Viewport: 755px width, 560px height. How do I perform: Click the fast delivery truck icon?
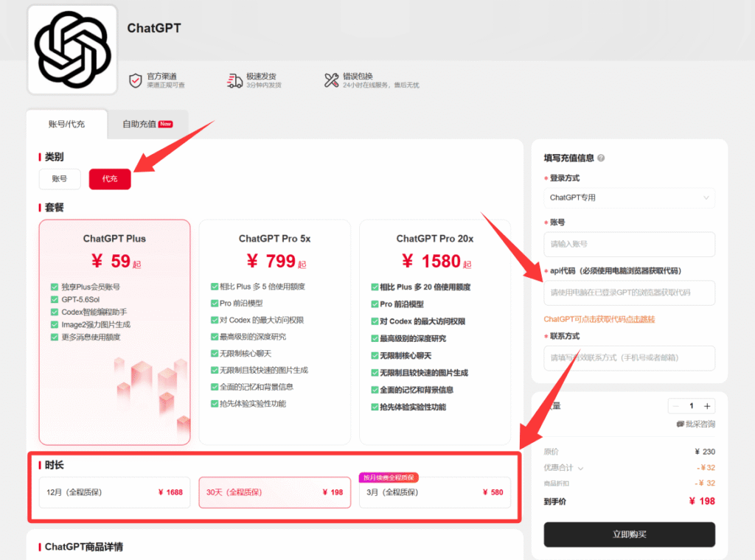pos(234,80)
